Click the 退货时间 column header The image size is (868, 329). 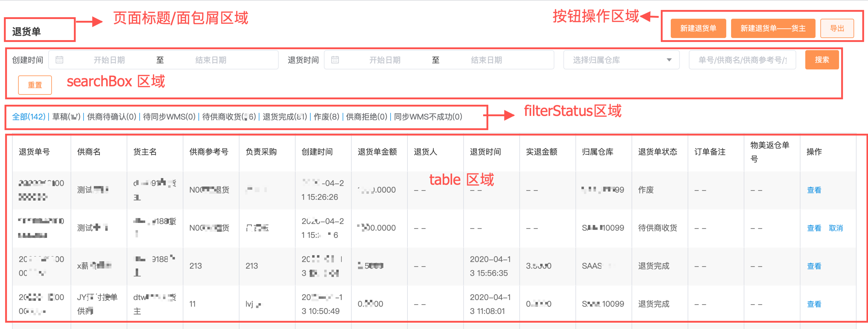[486, 152]
